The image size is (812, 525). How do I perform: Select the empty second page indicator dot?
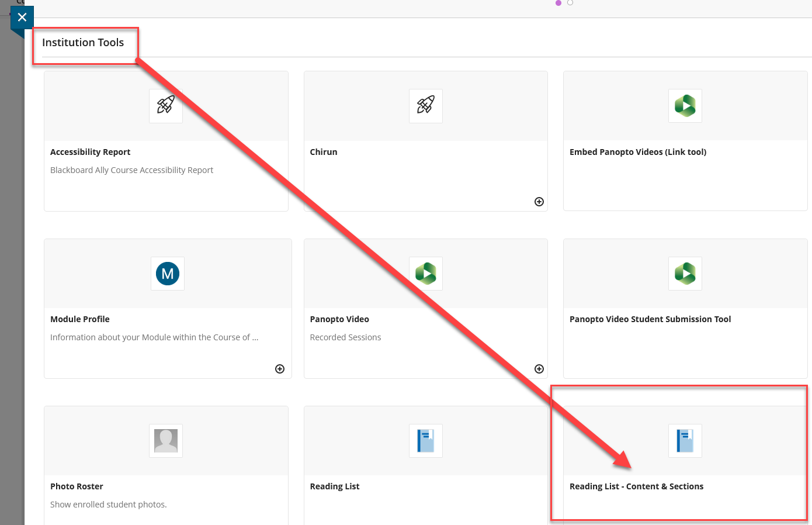pyautogui.click(x=570, y=3)
